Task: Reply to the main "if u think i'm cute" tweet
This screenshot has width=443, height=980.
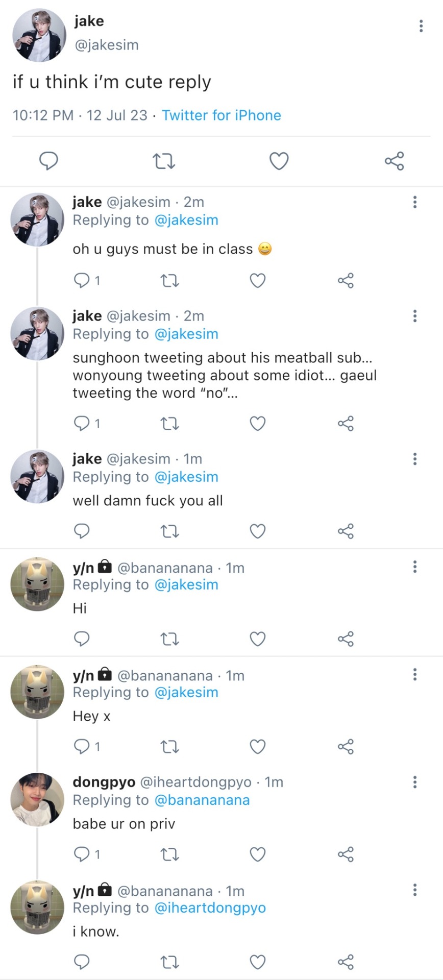Action: coord(48,161)
